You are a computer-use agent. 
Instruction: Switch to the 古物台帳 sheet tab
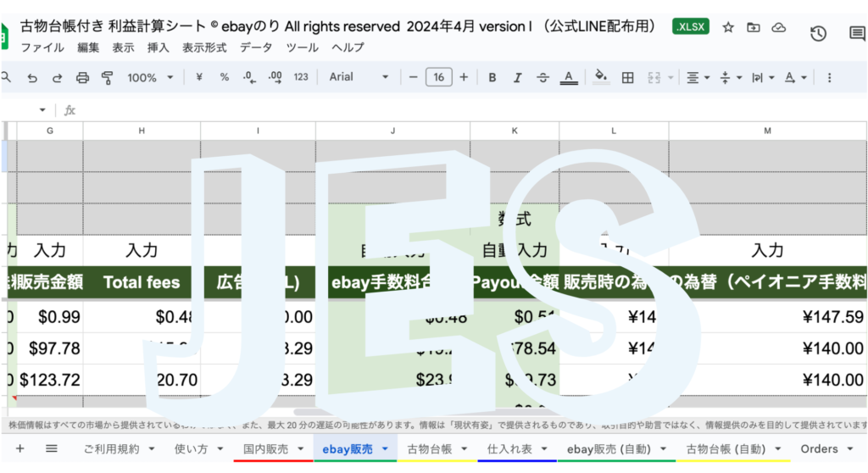click(x=430, y=449)
